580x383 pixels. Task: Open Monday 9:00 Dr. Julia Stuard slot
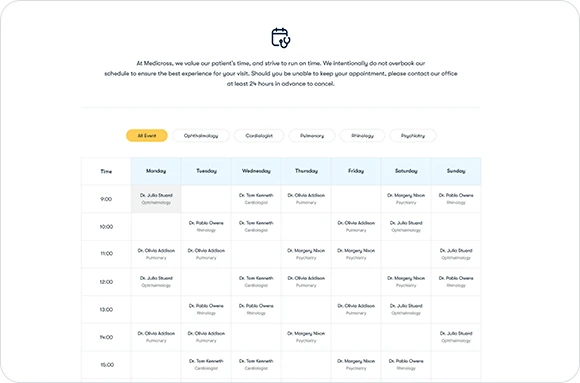[x=156, y=199]
